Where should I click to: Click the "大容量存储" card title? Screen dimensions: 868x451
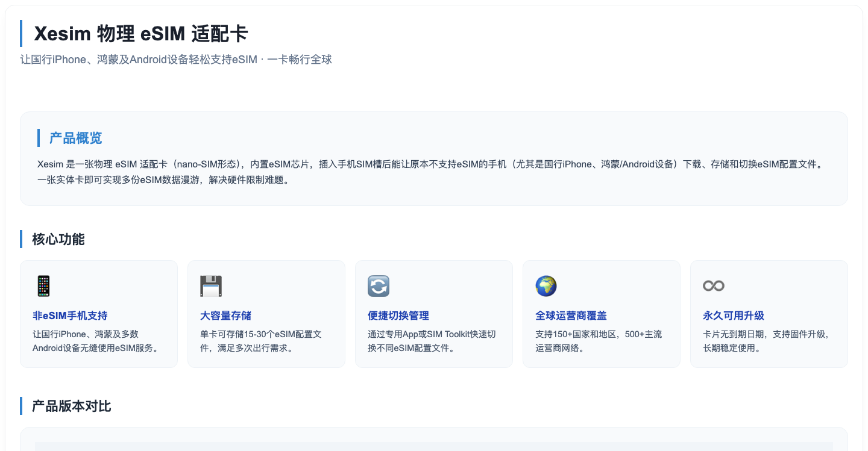pos(225,316)
